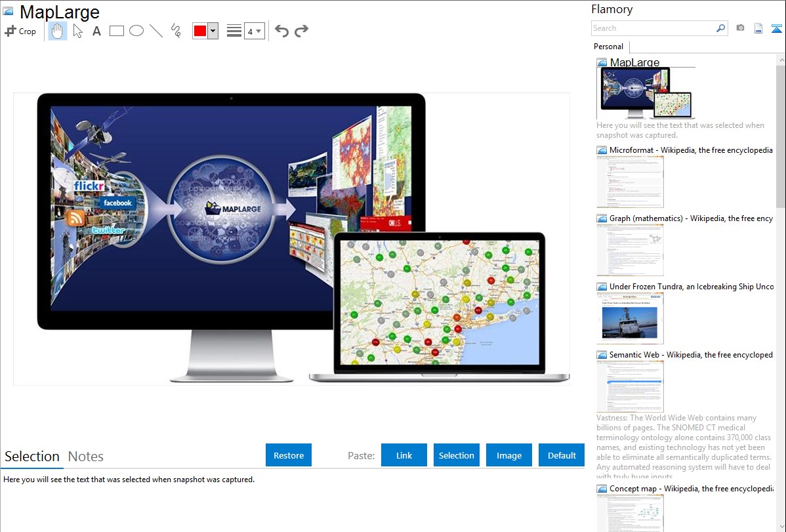Click the Microformat - Wikipedia title text
The height and width of the screenshot is (532, 786).
[691, 150]
